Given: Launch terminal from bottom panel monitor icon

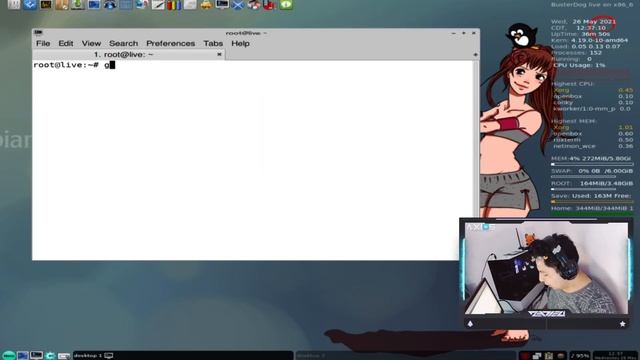Looking at the screenshot, I should (x=36, y=356).
